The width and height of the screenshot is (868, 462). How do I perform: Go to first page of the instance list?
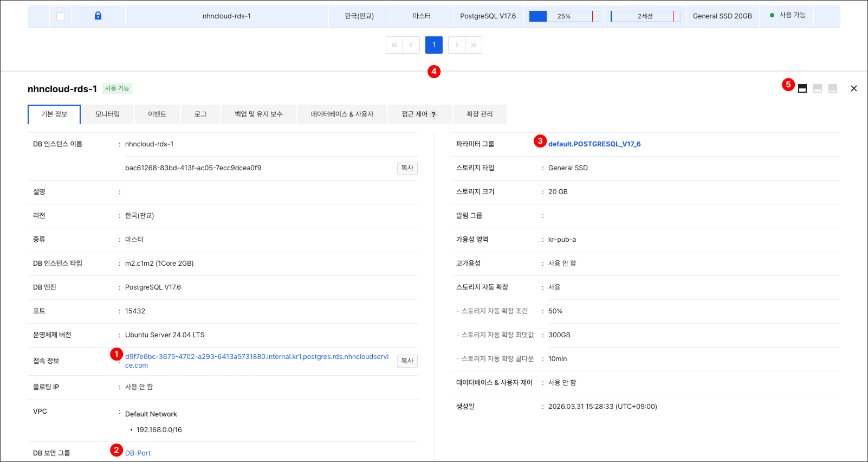pyautogui.click(x=394, y=45)
